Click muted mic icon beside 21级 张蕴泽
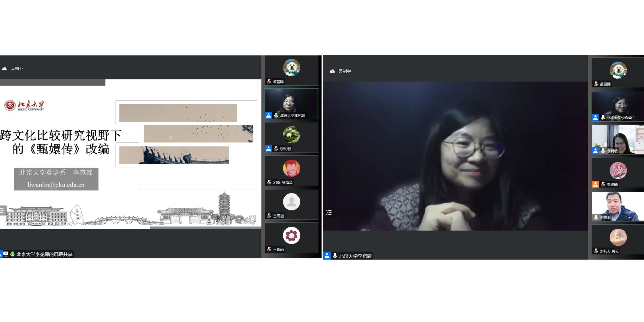Screen dimensions: 644x322 click(269, 182)
